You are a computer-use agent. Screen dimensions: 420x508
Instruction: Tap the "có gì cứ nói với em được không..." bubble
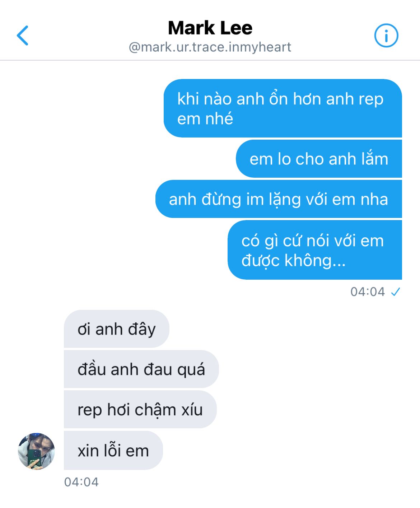coord(315,250)
